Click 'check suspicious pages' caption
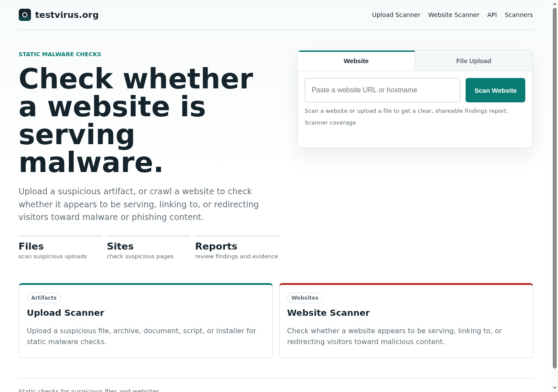Viewport: 558px width, 392px height. pos(140,257)
